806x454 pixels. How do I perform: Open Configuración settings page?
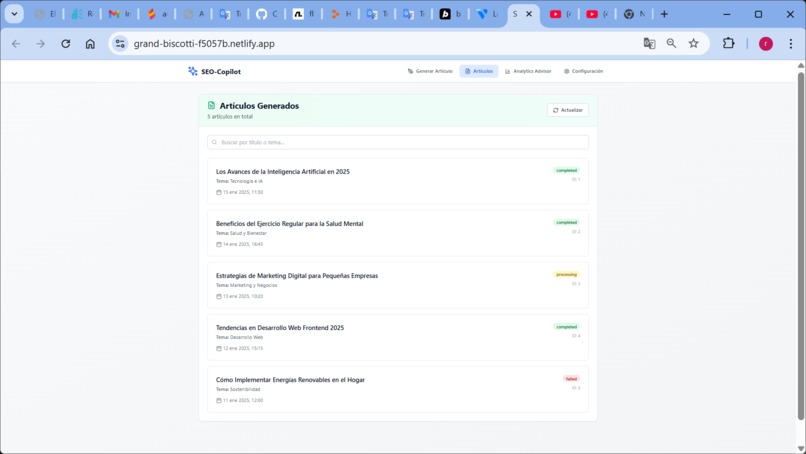[x=583, y=71]
